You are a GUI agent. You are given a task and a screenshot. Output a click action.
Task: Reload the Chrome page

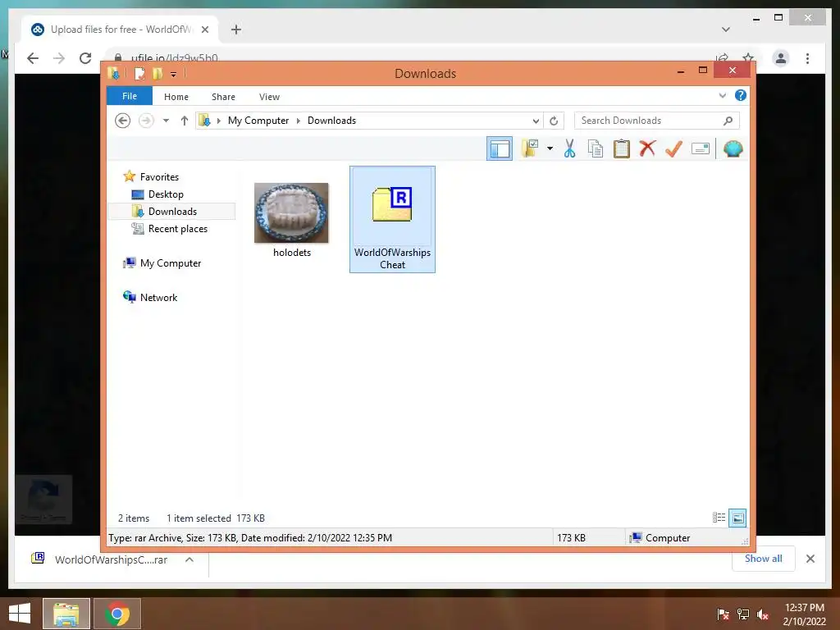click(x=85, y=58)
